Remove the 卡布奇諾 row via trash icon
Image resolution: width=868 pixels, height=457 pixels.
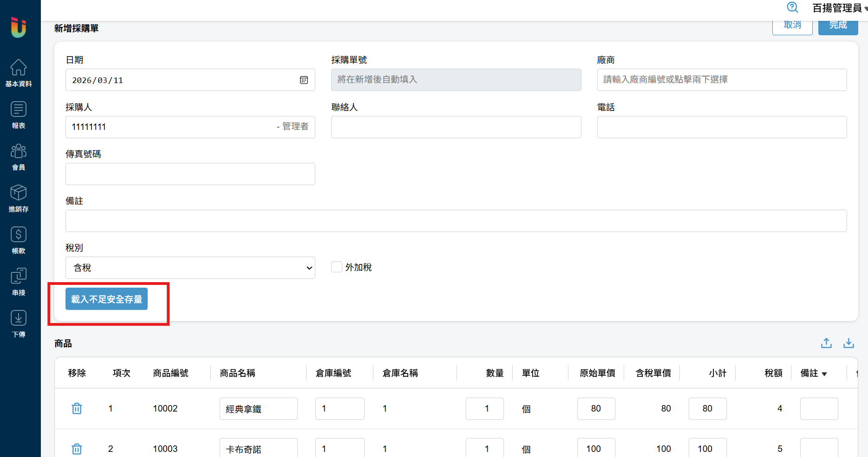[77, 449]
